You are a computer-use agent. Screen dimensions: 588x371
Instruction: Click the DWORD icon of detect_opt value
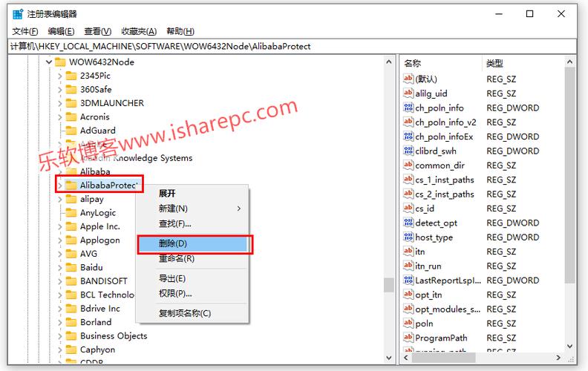point(408,223)
